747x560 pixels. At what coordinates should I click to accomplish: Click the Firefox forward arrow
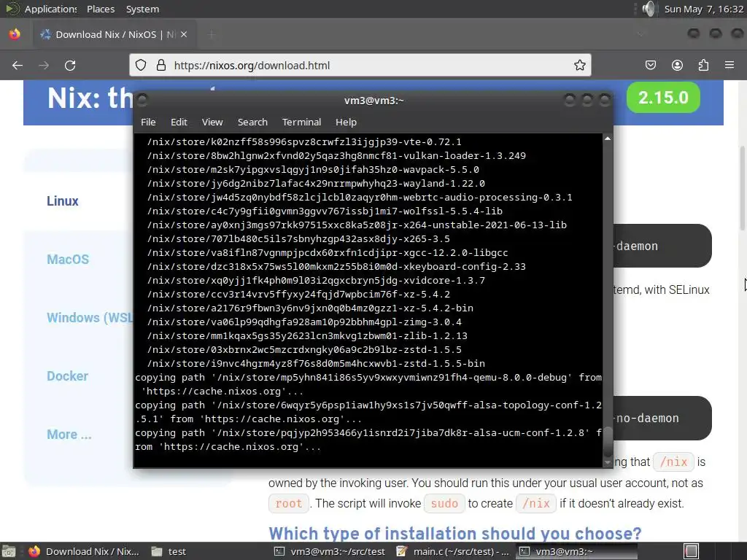(x=44, y=65)
